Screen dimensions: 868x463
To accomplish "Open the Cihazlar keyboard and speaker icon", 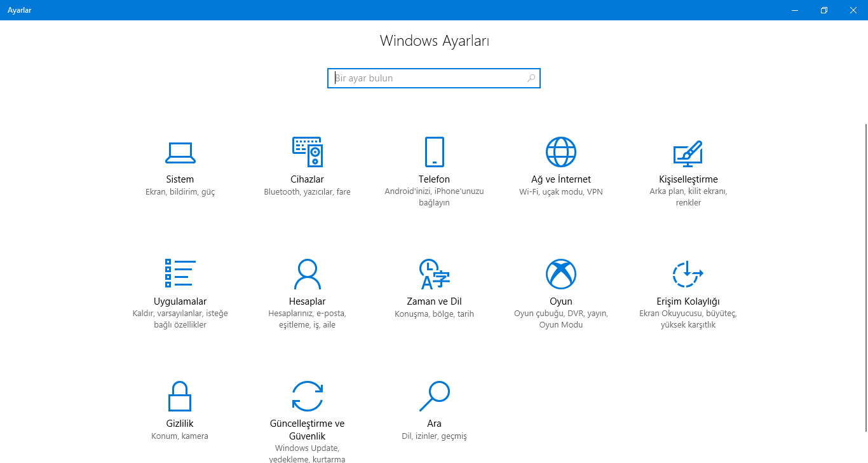I will (x=307, y=152).
